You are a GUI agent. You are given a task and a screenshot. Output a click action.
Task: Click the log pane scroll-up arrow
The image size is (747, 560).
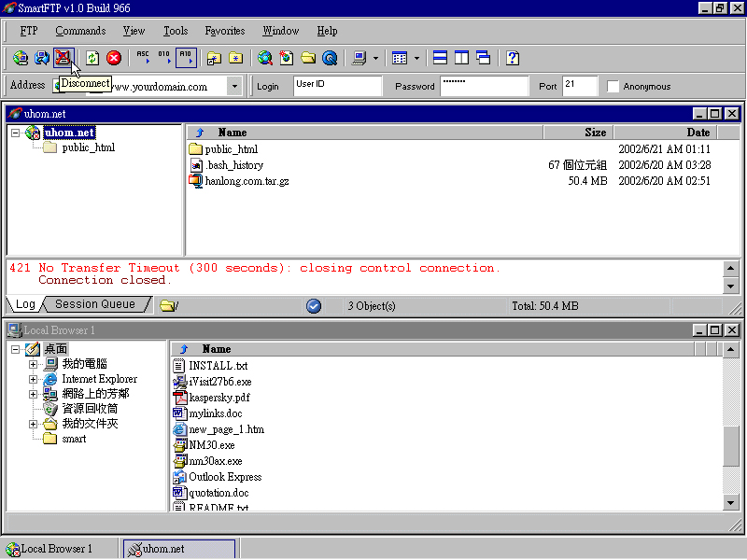click(x=731, y=268)
